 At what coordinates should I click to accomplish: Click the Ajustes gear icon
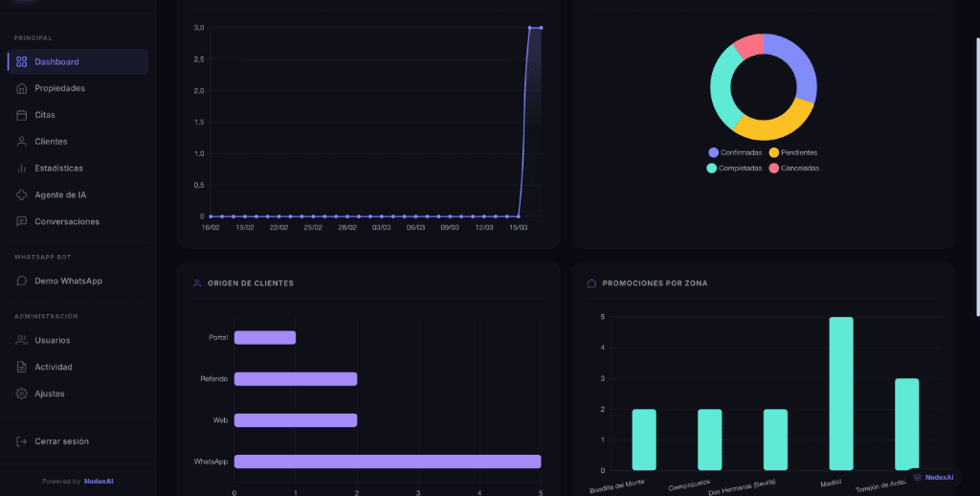click(x=22, y=394)
